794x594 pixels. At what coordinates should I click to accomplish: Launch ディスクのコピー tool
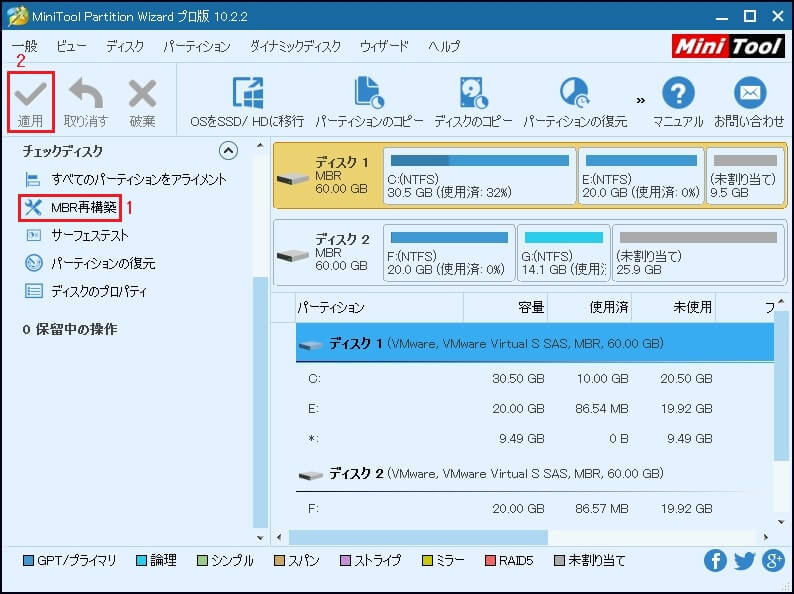tap(473, 102)
